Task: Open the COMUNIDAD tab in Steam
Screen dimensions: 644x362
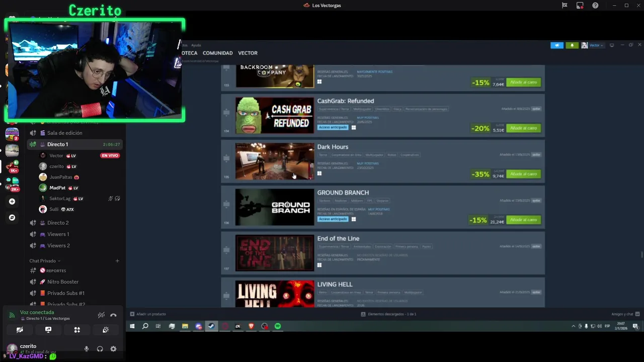Action: pos(217,53)
